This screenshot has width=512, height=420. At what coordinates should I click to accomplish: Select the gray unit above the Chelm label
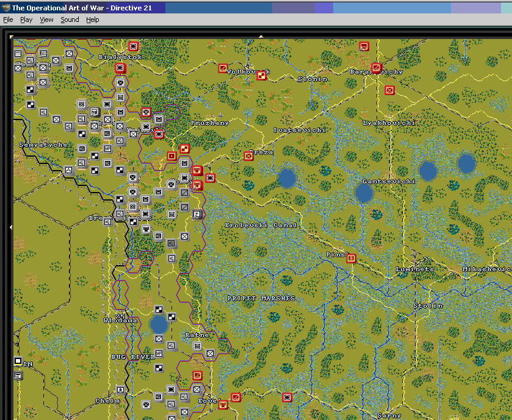click(120, 390)
